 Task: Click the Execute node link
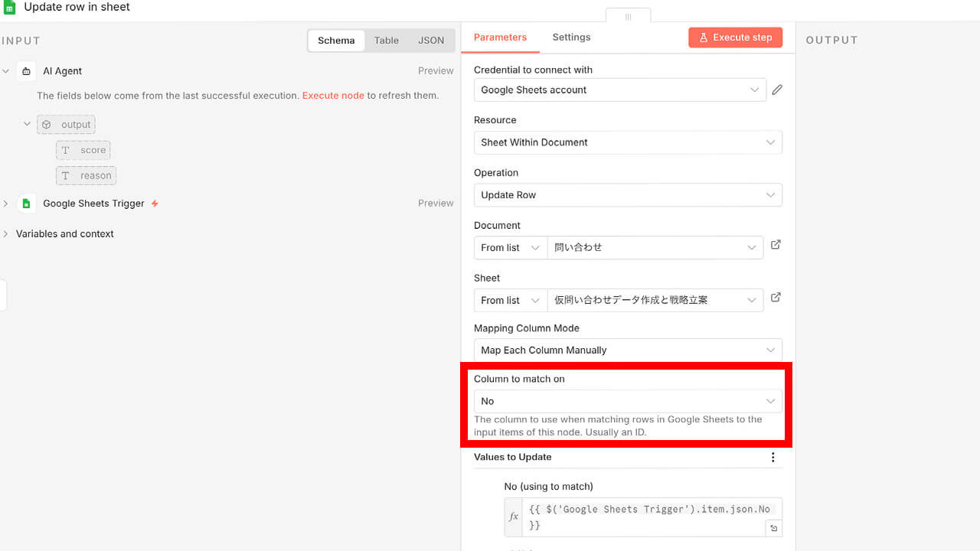pos(333,96)
